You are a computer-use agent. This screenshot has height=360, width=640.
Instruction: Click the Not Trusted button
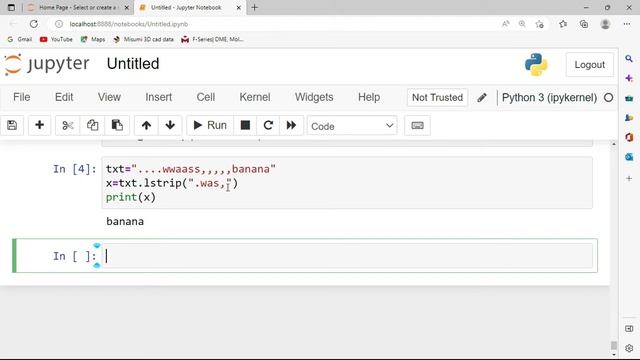pos(437,98)
